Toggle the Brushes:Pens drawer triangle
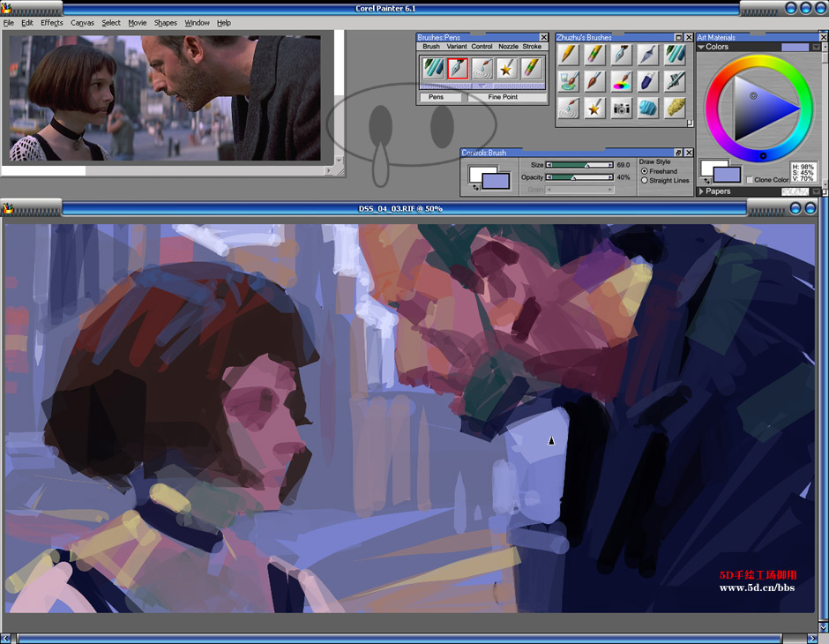The image size is (829, 644). pos(482,86)
